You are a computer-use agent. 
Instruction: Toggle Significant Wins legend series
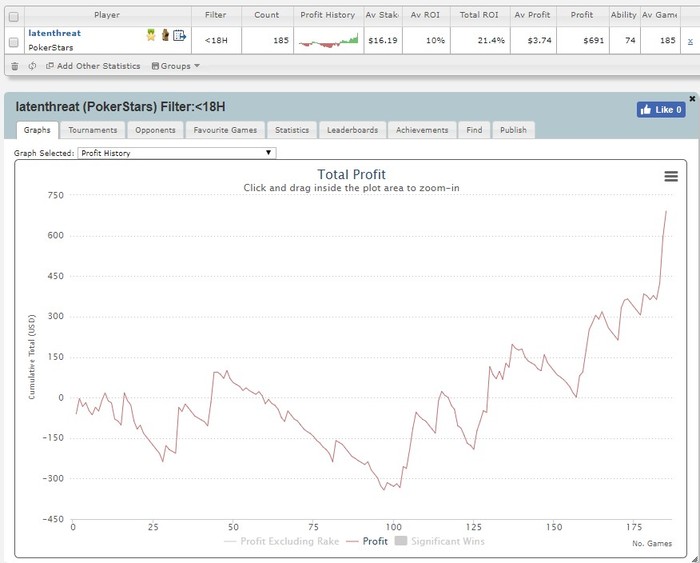440,541
